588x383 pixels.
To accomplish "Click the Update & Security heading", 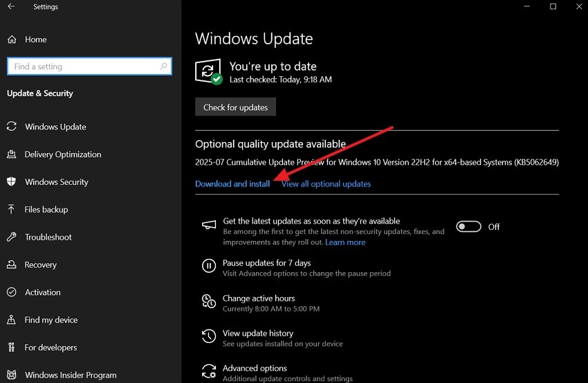I will click(39, 93).
